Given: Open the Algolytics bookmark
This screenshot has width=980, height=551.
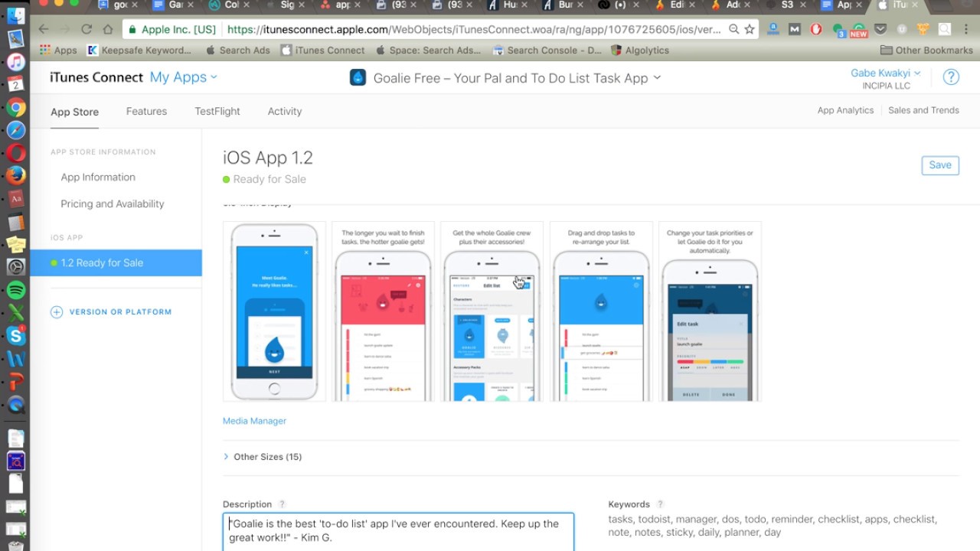Looking at the screenshot, I should [x=640, y=51].
